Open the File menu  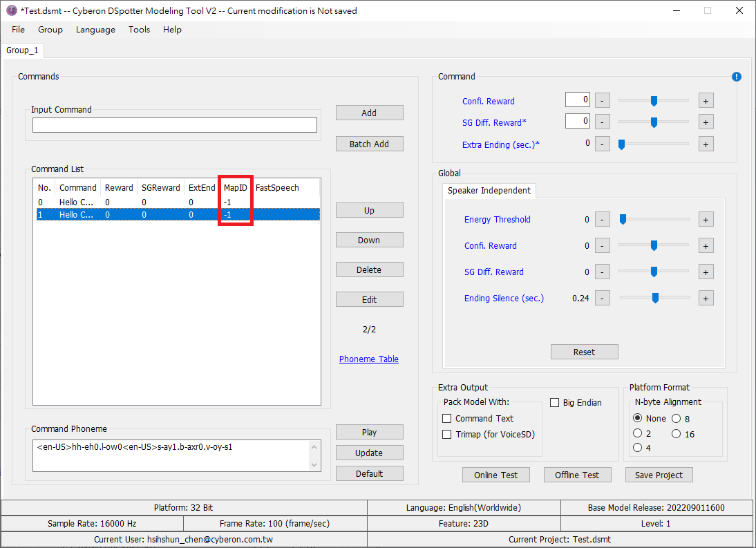pos(19,30)
